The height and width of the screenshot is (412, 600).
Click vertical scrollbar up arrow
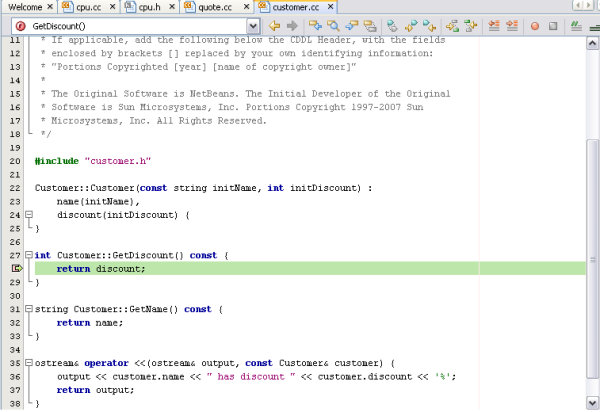click(592, 43)
